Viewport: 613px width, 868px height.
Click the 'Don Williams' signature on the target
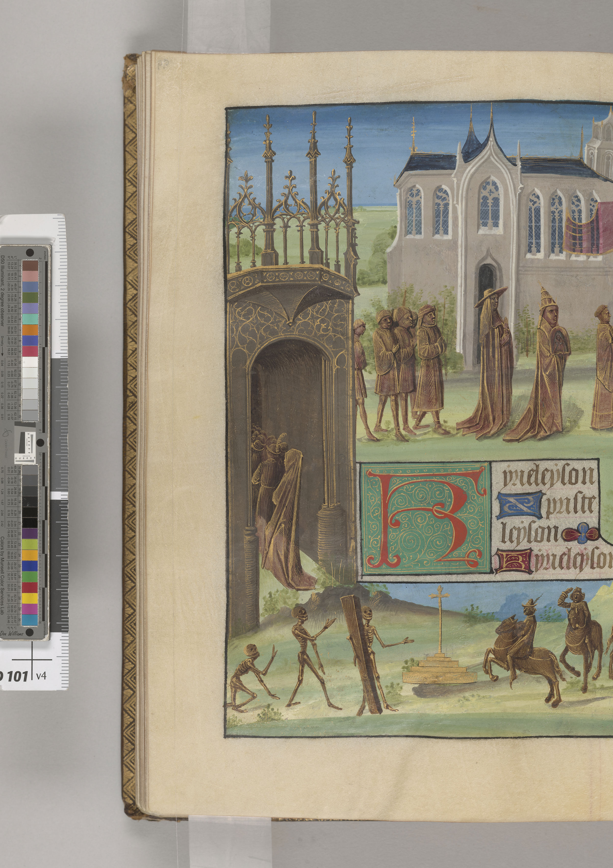click(12, 634)
